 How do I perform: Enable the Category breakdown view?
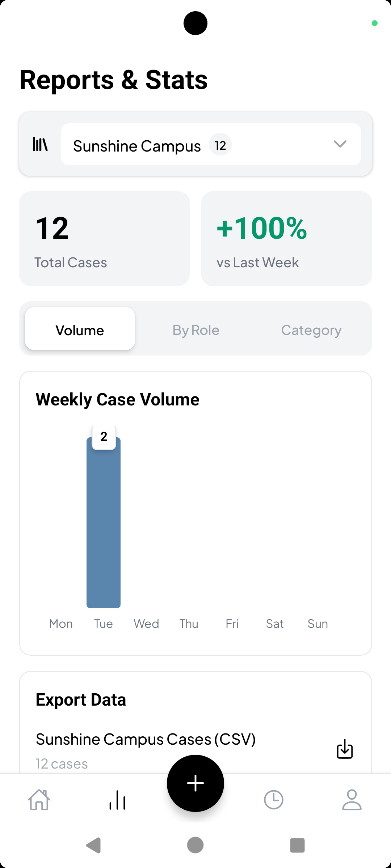pos(311,329)
